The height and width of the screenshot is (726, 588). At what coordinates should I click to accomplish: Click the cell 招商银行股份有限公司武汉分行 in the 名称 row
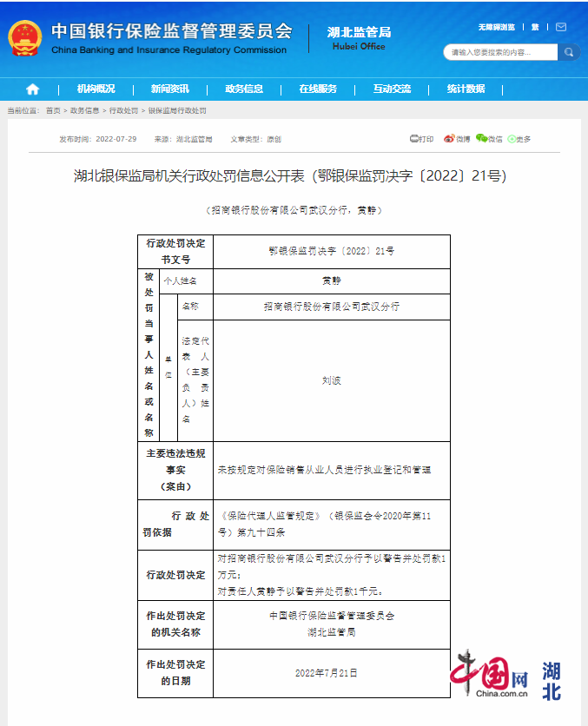coord(332,306)
